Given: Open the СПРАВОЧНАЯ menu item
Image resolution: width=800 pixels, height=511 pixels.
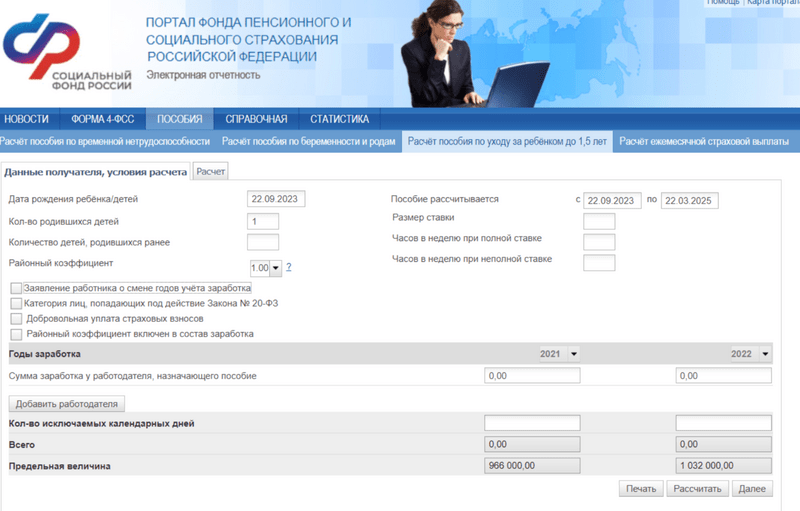Looking at the screenshot, I should 256,119.
